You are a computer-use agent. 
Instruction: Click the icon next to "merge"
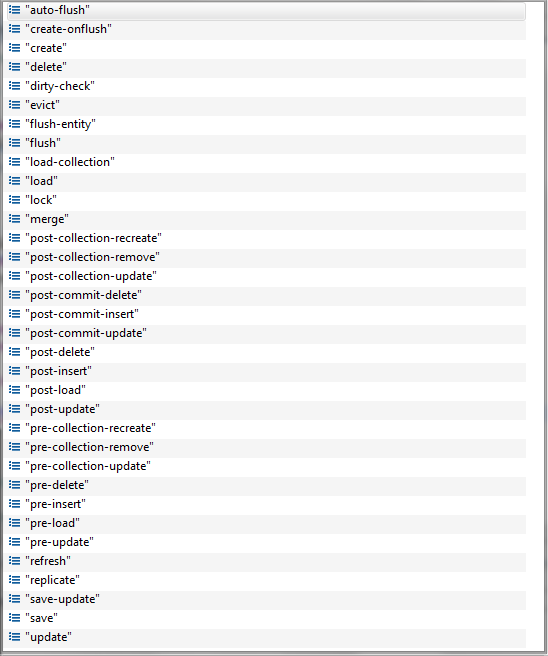point(15,219)
